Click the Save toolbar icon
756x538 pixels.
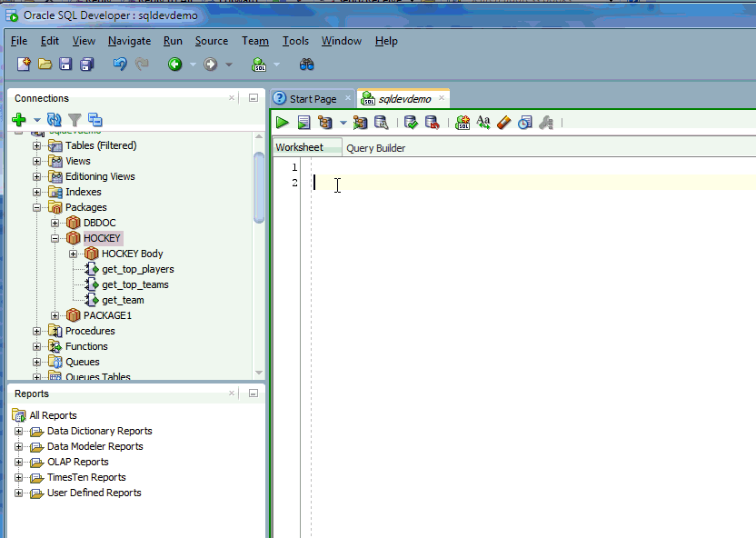click(x=65, y=65)
